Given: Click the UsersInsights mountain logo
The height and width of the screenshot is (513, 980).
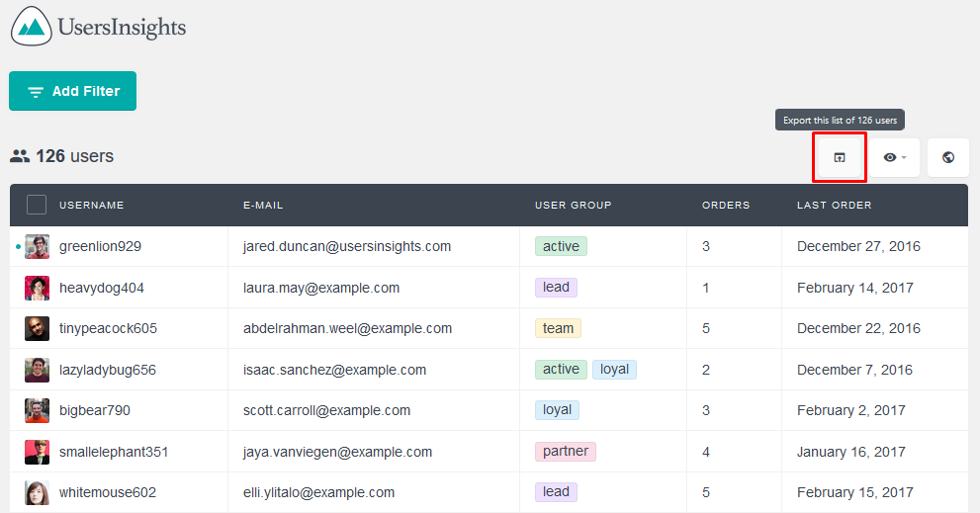Looking at the screenshot, I should pos(32,27).
